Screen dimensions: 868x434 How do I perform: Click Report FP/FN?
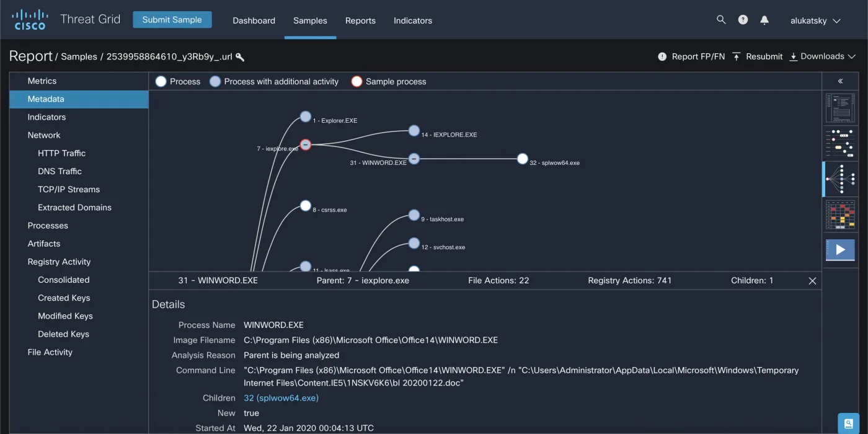tap(691, 56)
